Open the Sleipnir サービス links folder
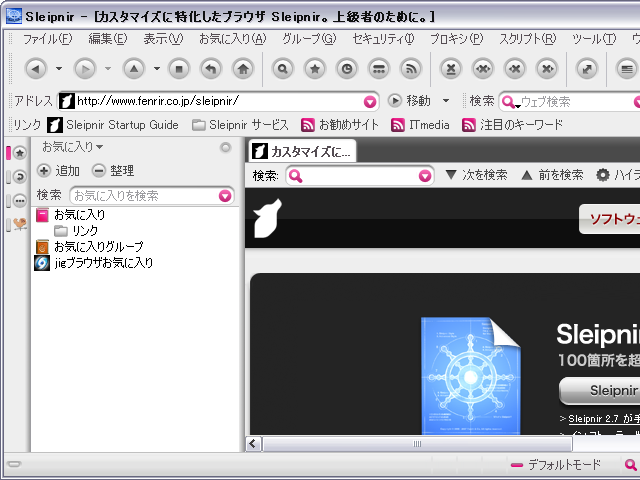Image resolution: width=640 pixels, height=480 pixels. coord(240,125)
